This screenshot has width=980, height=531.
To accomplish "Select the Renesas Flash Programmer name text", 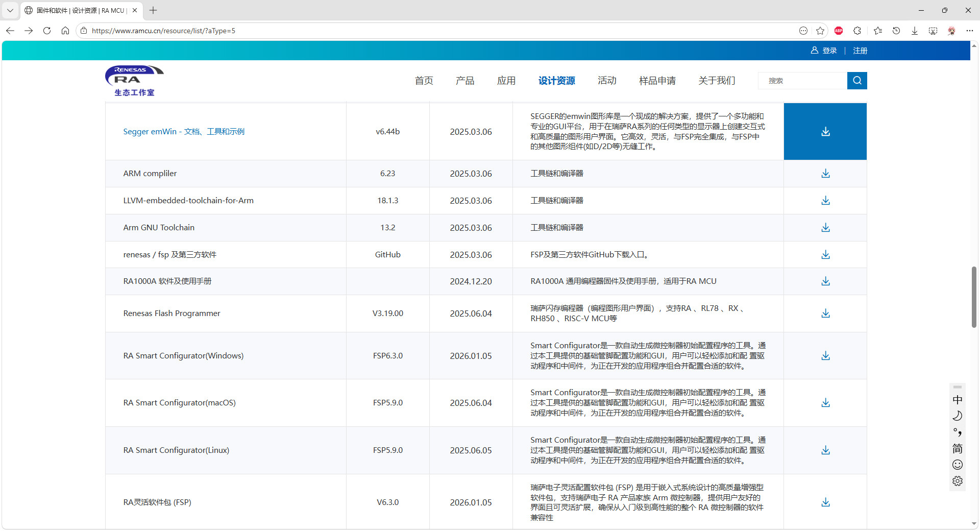I will click(172, 313).
